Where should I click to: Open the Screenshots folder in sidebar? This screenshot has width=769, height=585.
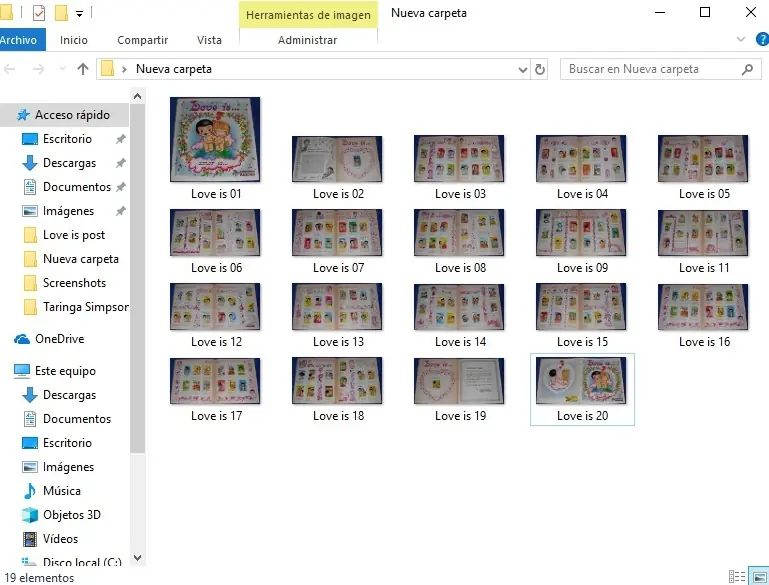(x=74, y=283)
